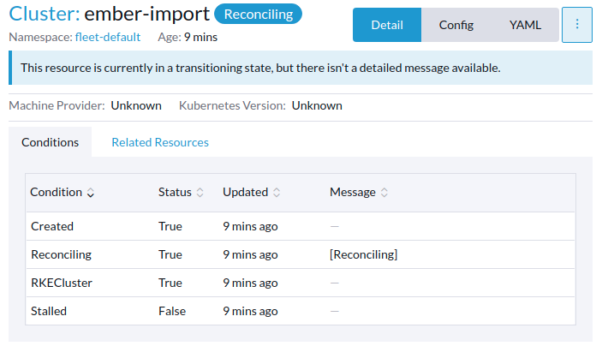Click True status in Created row
Screen dimensions: 602x364
(170, 226)
